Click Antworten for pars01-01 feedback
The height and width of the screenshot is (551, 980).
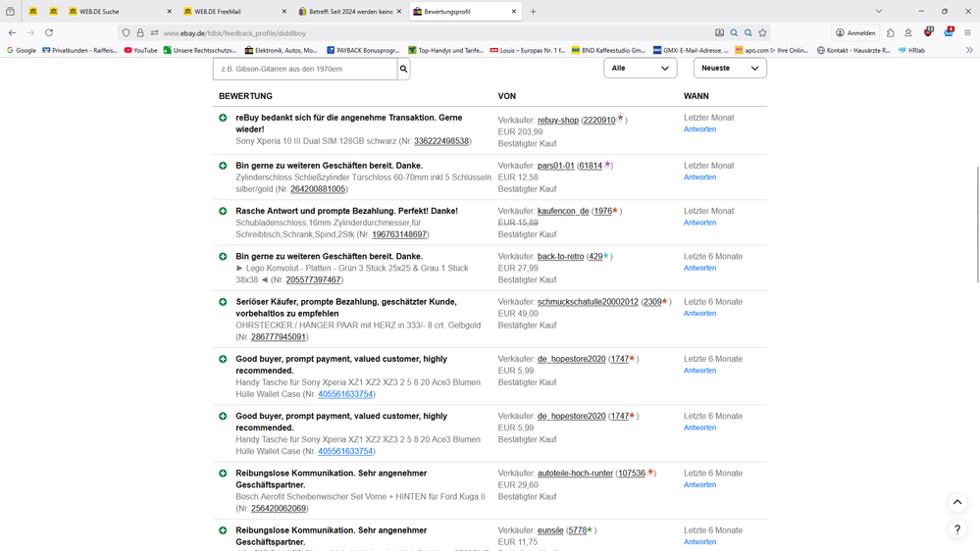(699, 177)
